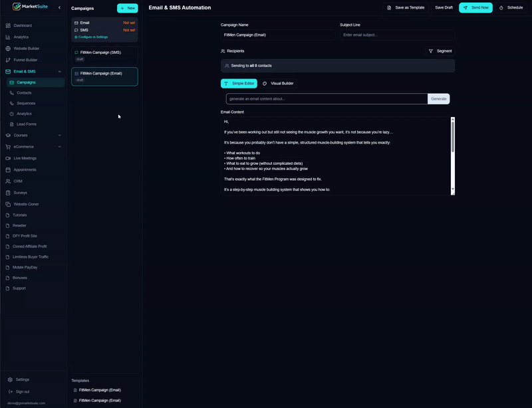Click the Dashboard icon in sidebar
Screen dimensions: 532x408
(x=8, y=25)
